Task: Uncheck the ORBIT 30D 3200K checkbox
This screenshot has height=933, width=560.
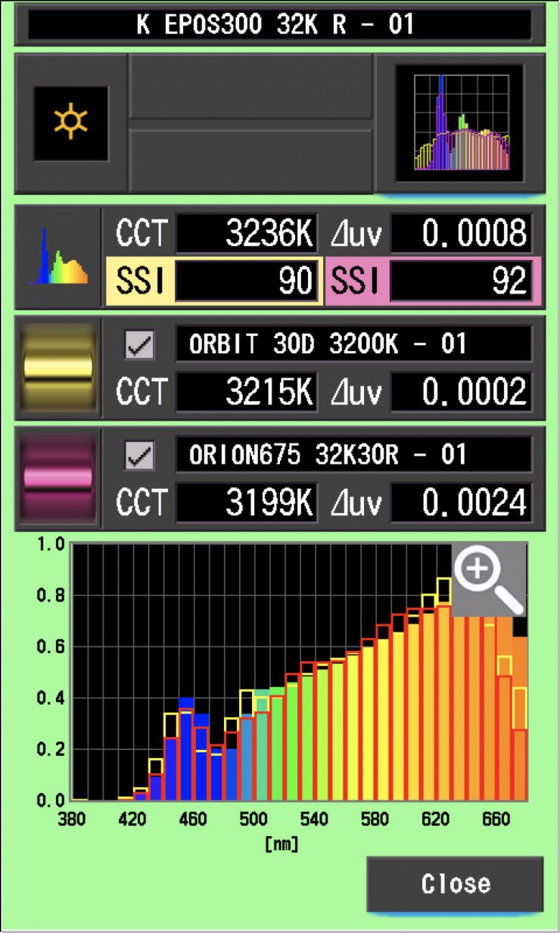Action: (x=139, y=346)
